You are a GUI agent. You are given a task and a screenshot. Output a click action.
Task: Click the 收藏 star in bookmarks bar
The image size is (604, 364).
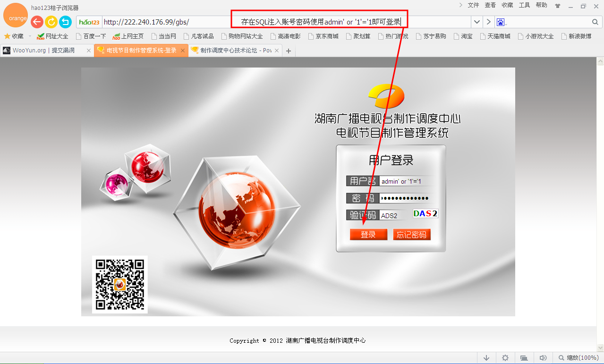pos(14,36)
